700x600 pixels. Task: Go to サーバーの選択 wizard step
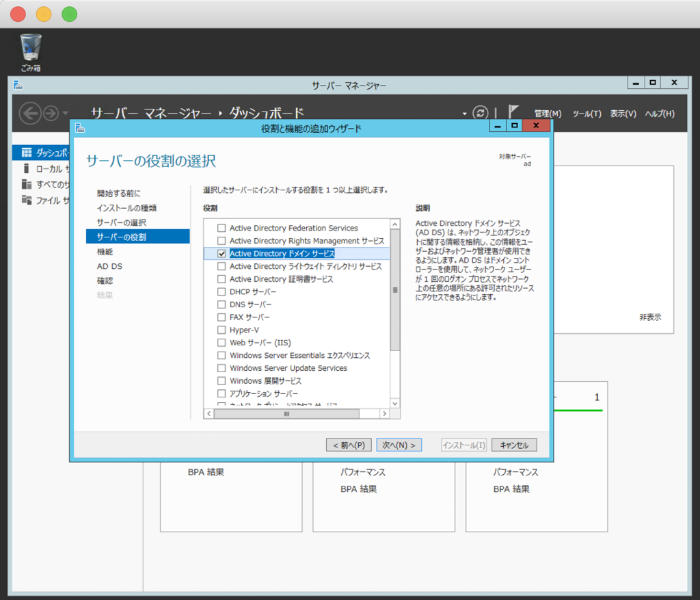coord(122,222)
